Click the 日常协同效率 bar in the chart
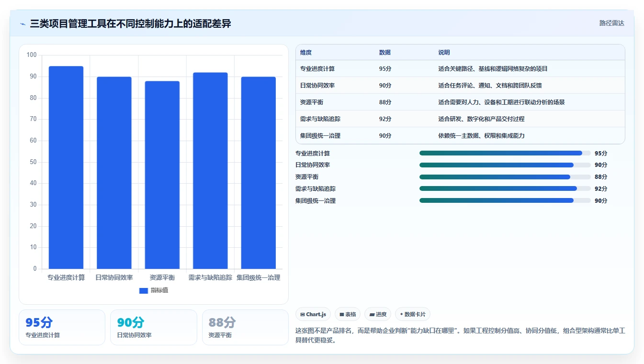The image size is (644, 364). point(114,173)
